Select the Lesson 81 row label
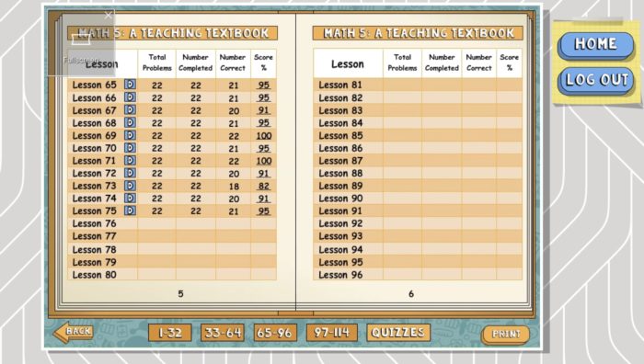644x364 pixels. tap(340, 85)
